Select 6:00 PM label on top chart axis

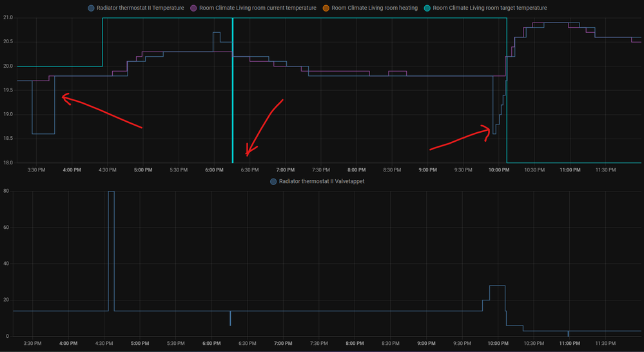pos(214,170)
